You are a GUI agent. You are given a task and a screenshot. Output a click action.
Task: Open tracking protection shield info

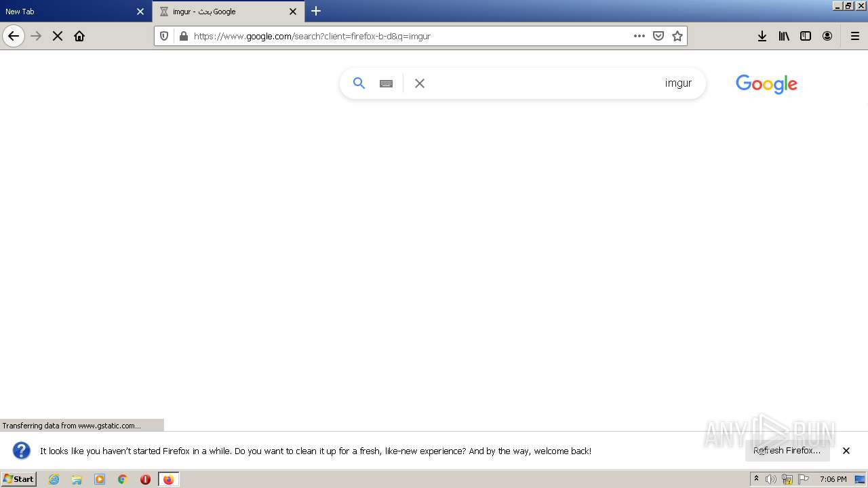[164, 36]
